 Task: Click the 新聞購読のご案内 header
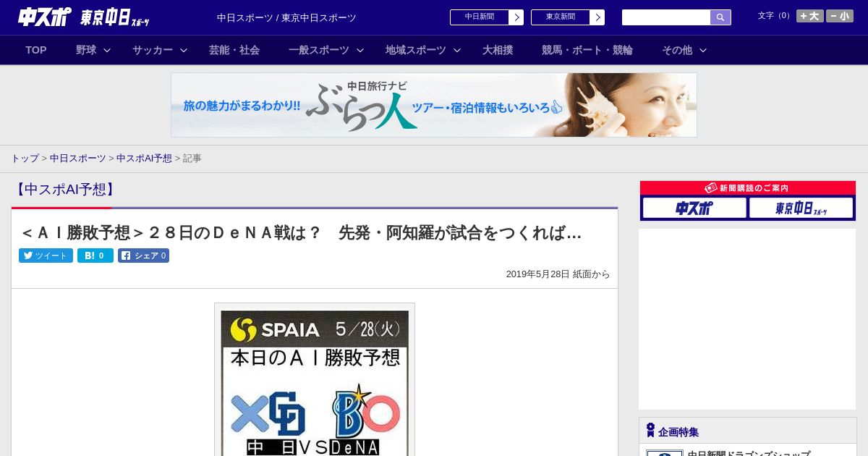click(x=748, y=187)
